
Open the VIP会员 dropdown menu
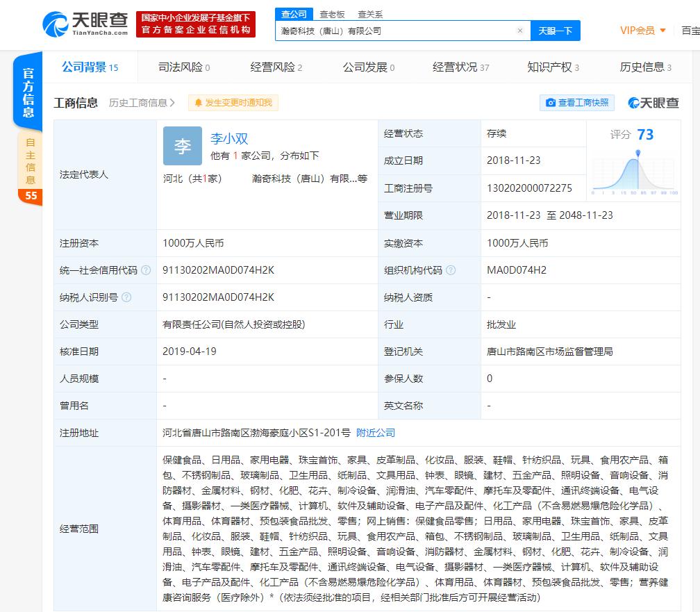pyautogui.click(x=643, y=31)
